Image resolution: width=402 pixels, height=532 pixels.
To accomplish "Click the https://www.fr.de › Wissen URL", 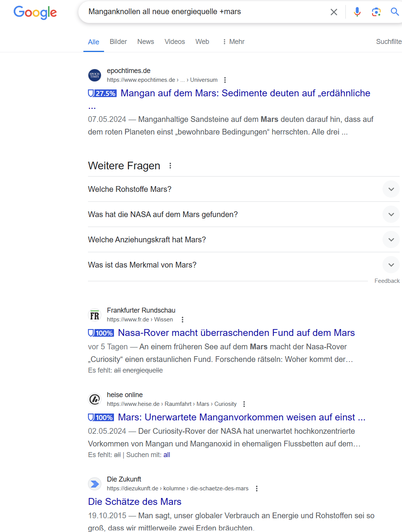I will click(x=140, y=320).
